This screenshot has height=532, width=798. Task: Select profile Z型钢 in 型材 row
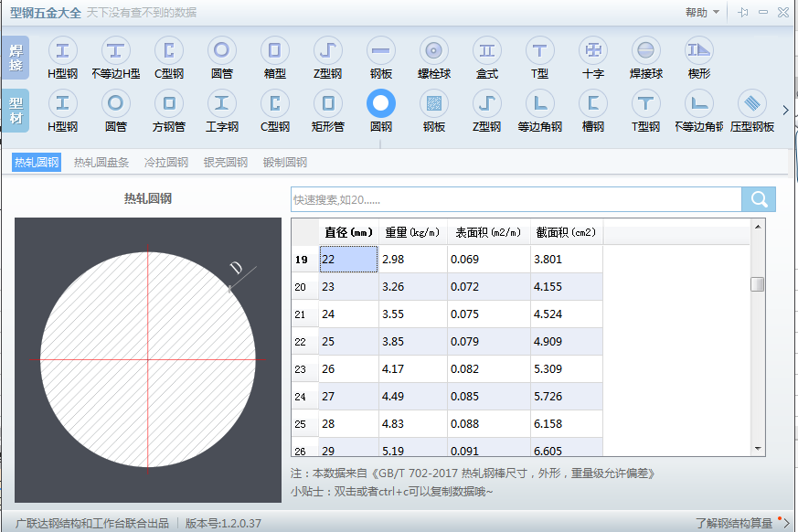487,103
